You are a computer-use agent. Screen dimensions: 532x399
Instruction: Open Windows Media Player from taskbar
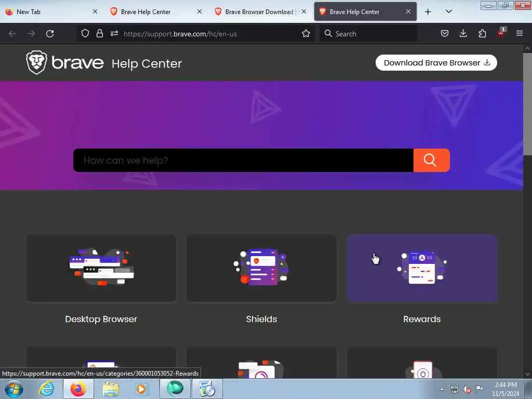(x=142, y=389)
